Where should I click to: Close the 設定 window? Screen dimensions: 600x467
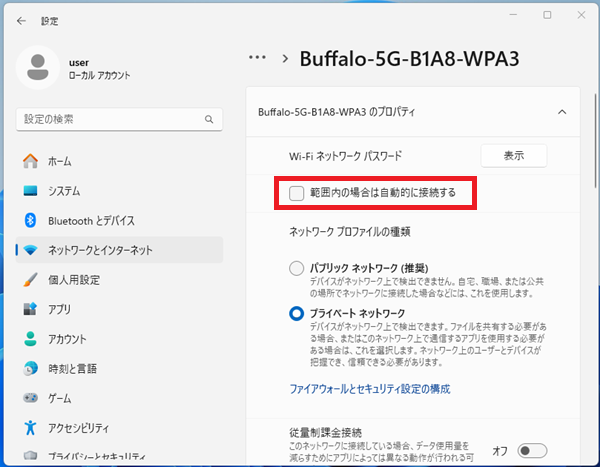tap(581, 15)
